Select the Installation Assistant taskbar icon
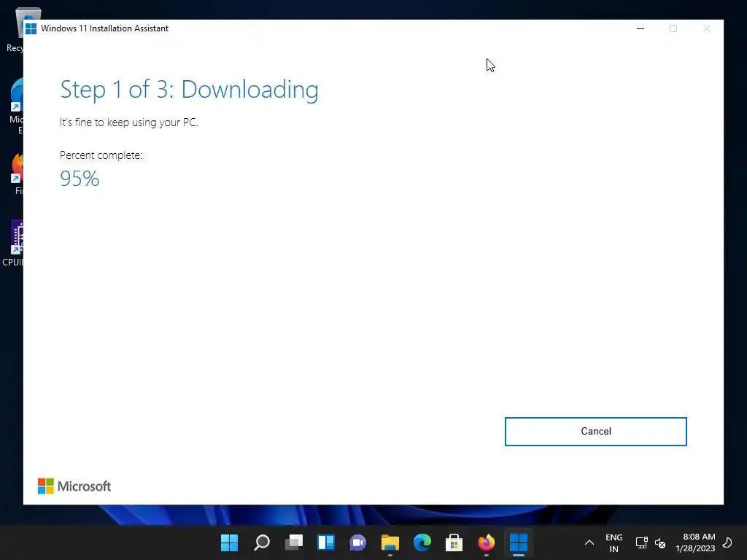 coord(519,542)
